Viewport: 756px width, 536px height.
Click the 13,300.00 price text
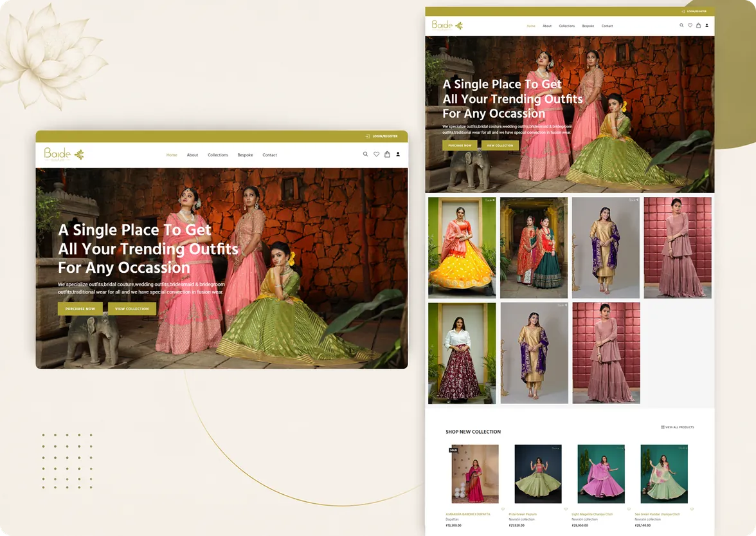pyautogui.click(x=454, y=526)
